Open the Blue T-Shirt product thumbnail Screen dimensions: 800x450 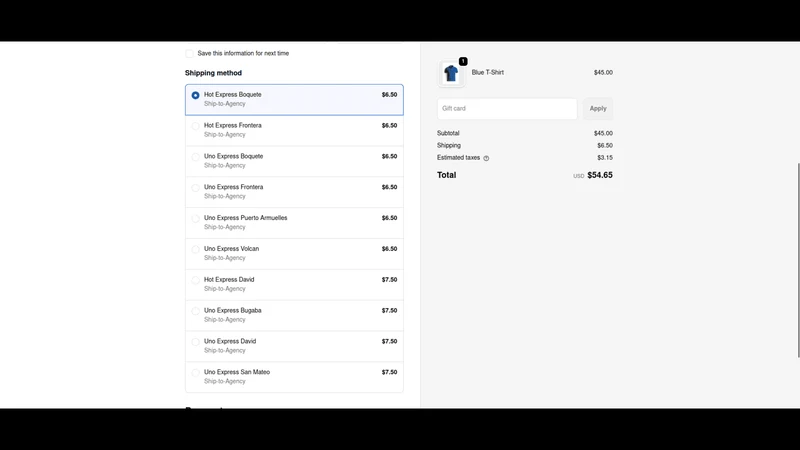coord(451,73)
